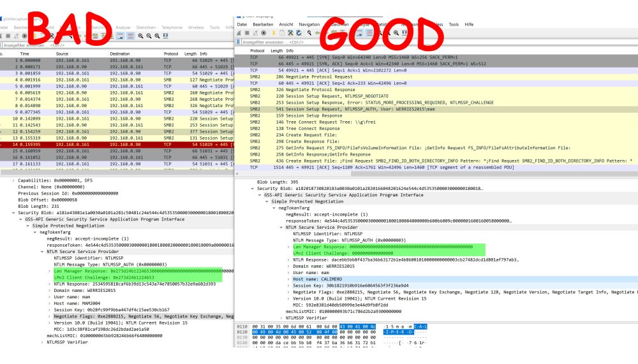Select Tree Connect Request packet in GOOD window
Viewport: 638px width, 364px height.
coord(436,122)
